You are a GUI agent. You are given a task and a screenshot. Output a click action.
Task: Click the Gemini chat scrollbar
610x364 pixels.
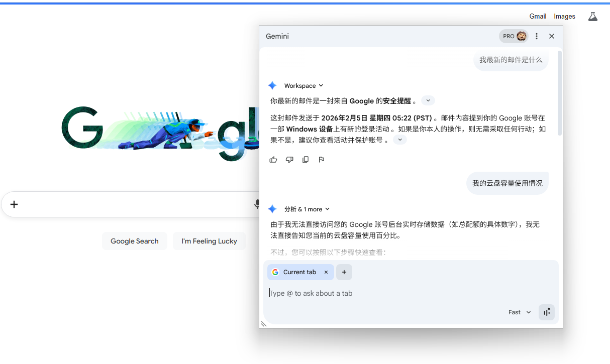click(559, 93)
